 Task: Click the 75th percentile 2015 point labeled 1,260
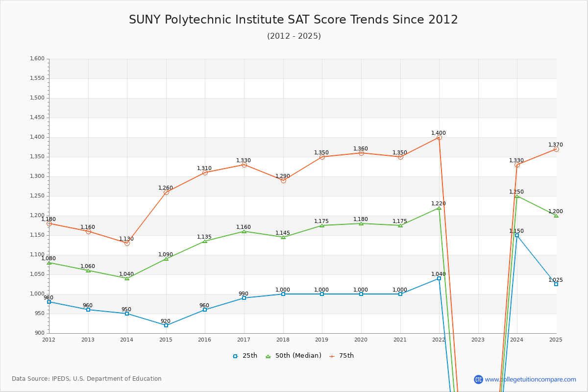(x=166, y=192)
